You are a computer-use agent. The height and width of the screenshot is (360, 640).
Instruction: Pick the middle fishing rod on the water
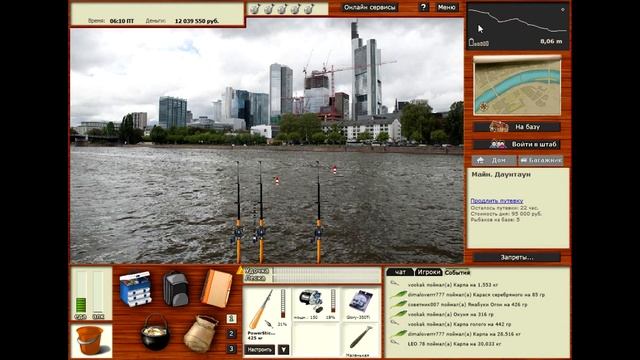[260, 211]
